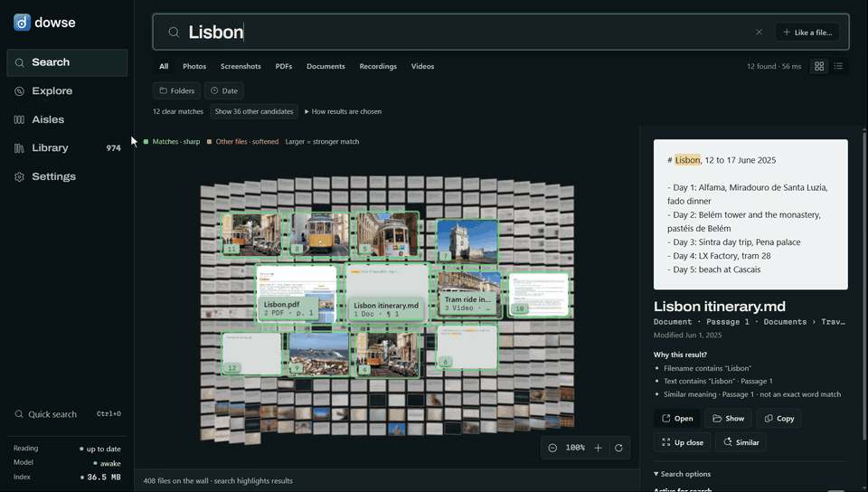Select the Lisbon itinerary.md result card
Viewport: 868px width, 492px height.
[387, 294]
